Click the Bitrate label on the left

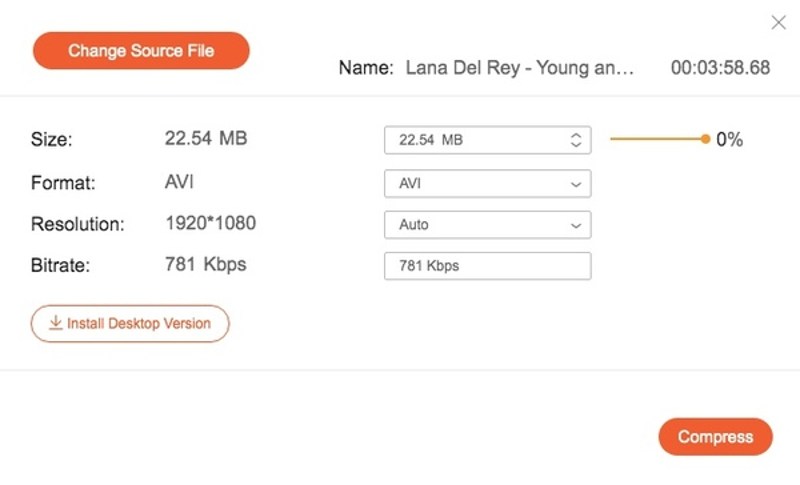point(60,266)
